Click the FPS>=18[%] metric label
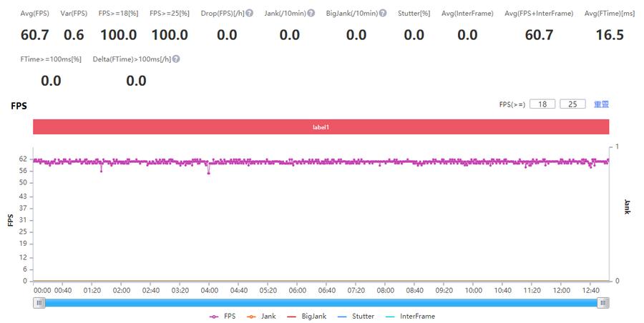This screenshot has width=644, height=323. [x=118, y=13]
